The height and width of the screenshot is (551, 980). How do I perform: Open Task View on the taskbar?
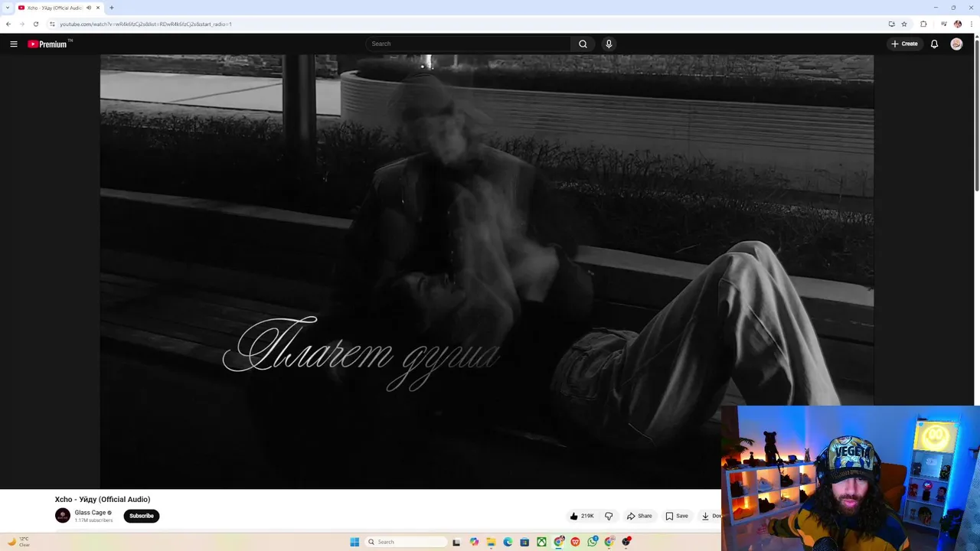456,542
